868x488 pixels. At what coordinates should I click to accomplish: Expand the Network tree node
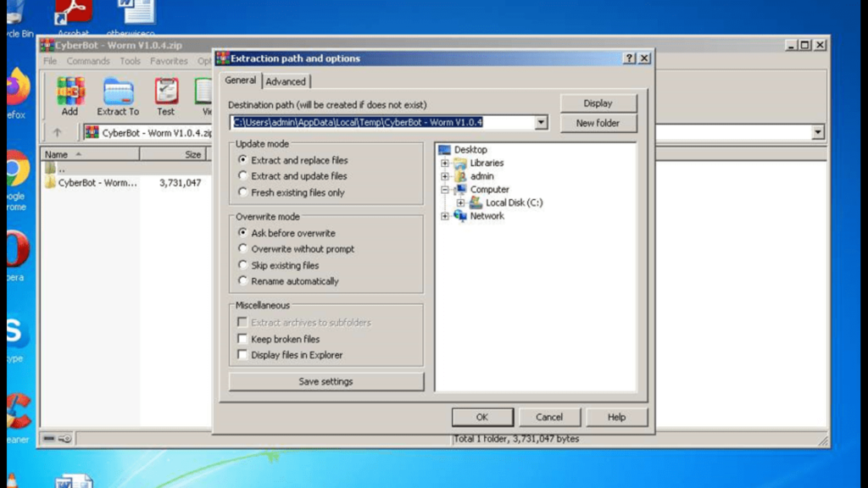(444, 216)
